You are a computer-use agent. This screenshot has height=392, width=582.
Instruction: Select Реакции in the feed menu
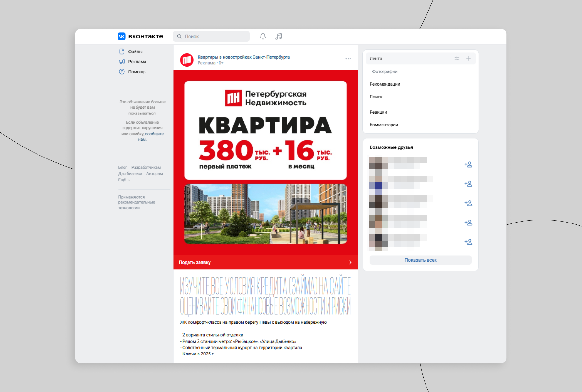click(378, 112)
